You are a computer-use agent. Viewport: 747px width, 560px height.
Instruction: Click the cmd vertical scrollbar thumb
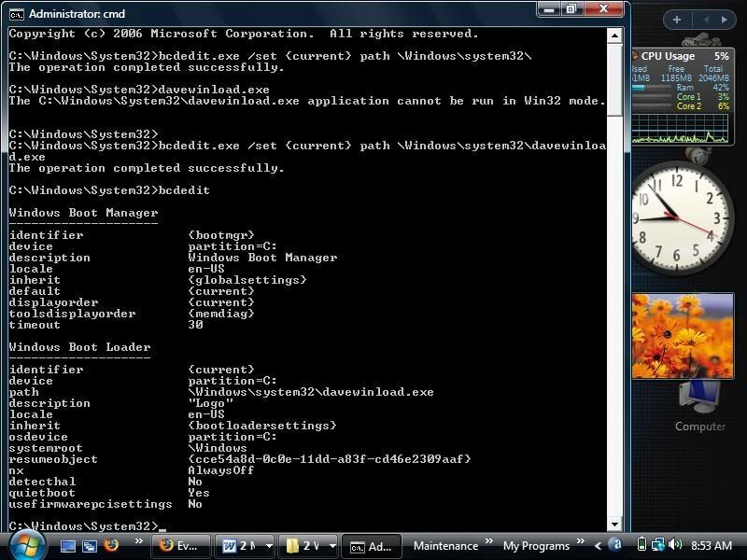pos(614,79)
